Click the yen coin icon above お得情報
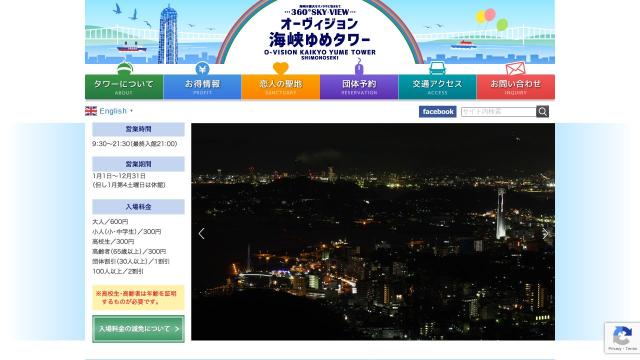This screenshot has width=640, height=360. [x=202, y=68]
